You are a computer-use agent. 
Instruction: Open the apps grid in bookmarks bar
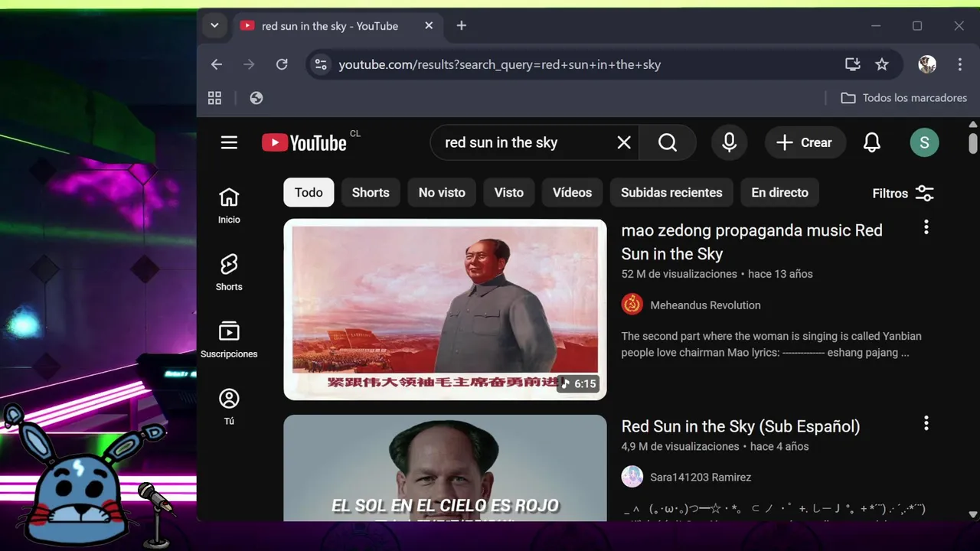[214, 98]
